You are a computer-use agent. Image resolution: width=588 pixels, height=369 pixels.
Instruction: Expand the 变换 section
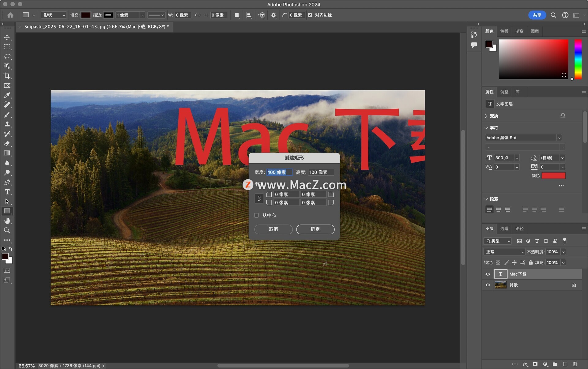[486, 116]
